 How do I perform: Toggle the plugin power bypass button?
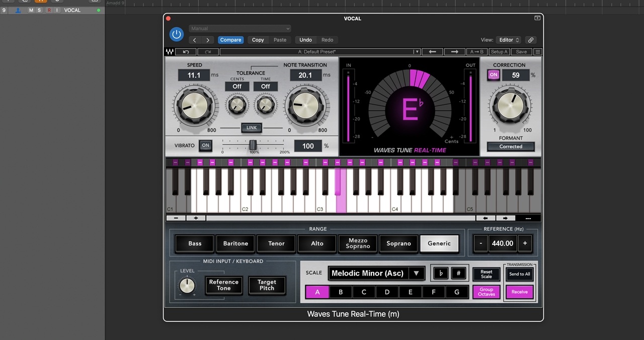pos(176,34)
